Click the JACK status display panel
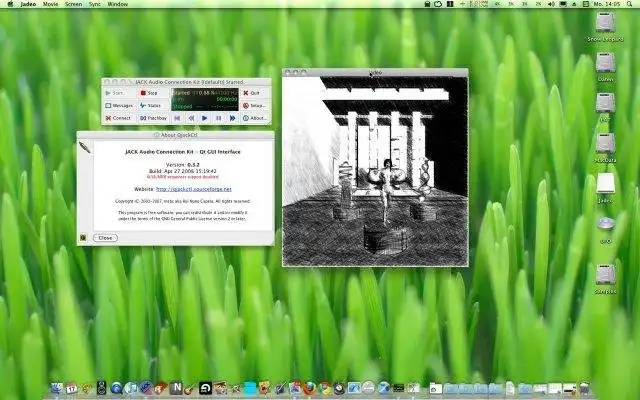Viewport: 640px width, 400px height. click(205, 99)
